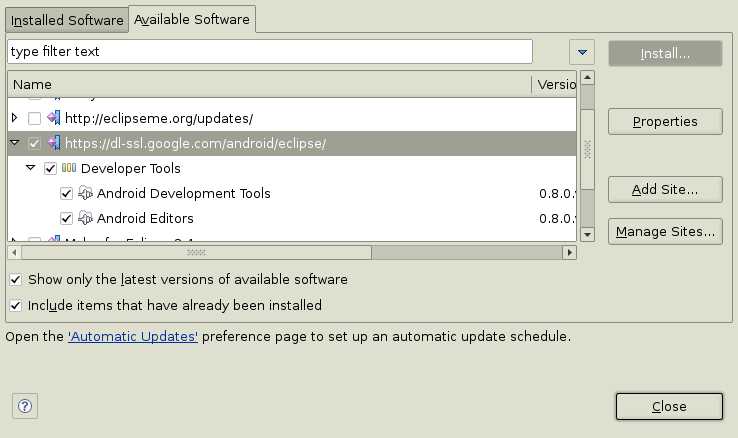
Task: Focus the 'type filter text' field
Action: (270, 51)
